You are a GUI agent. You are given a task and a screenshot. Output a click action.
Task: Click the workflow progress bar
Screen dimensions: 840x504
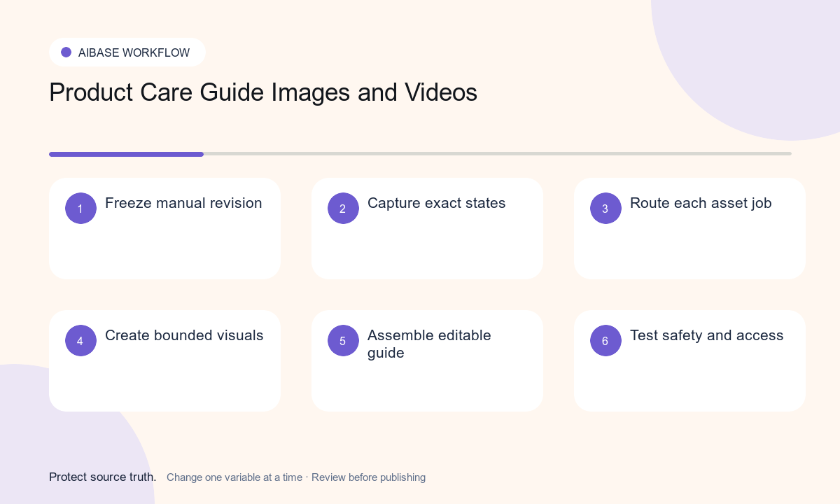pos(420,154)
